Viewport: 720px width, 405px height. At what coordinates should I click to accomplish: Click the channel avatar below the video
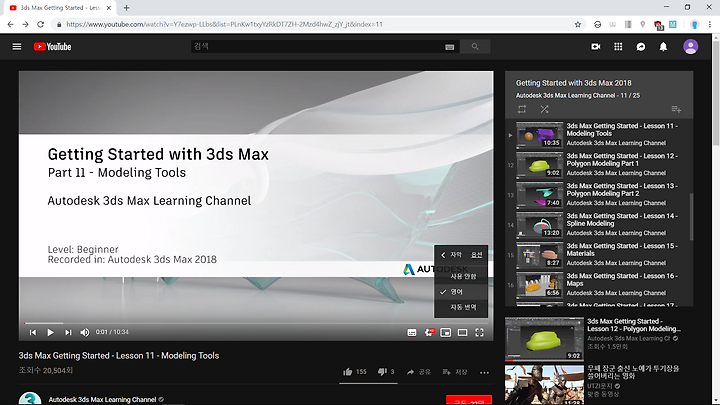tap(30, 399)
